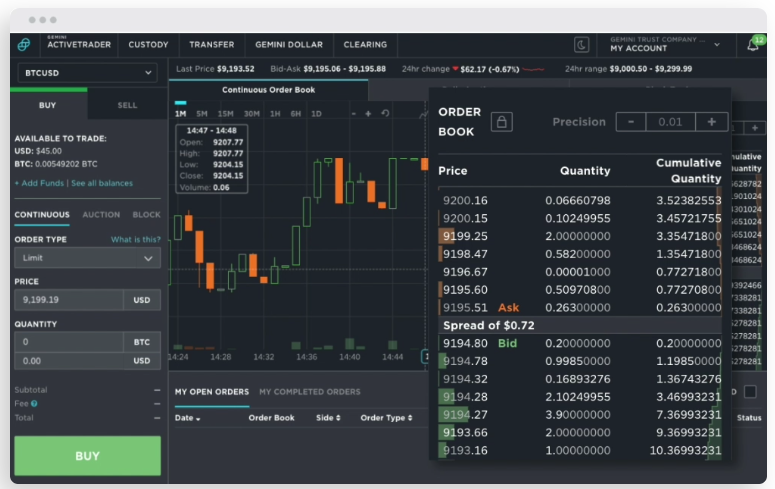Select 1H chart interval
Screen dimensions: 775x489
click(x=275, y=114)
